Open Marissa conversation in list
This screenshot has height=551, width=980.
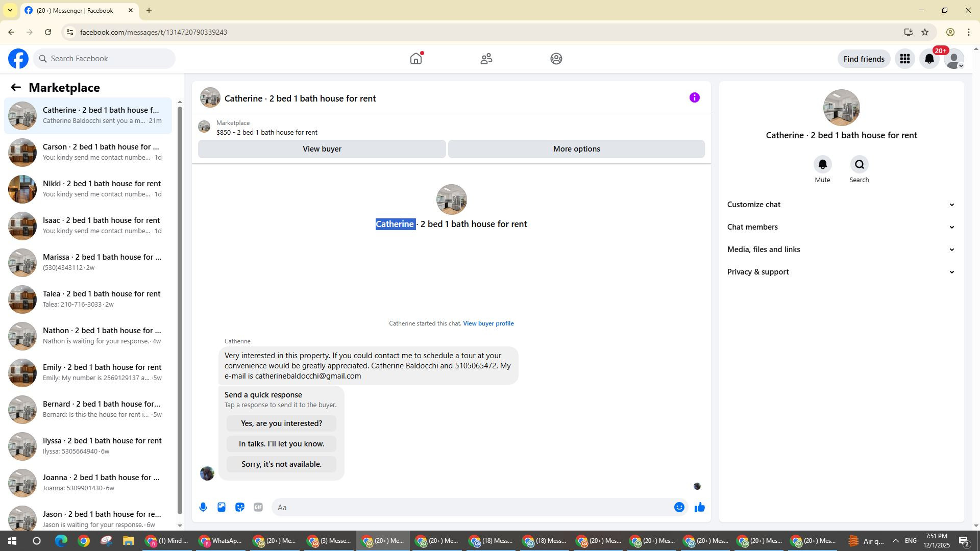click(x=88, y=263)
